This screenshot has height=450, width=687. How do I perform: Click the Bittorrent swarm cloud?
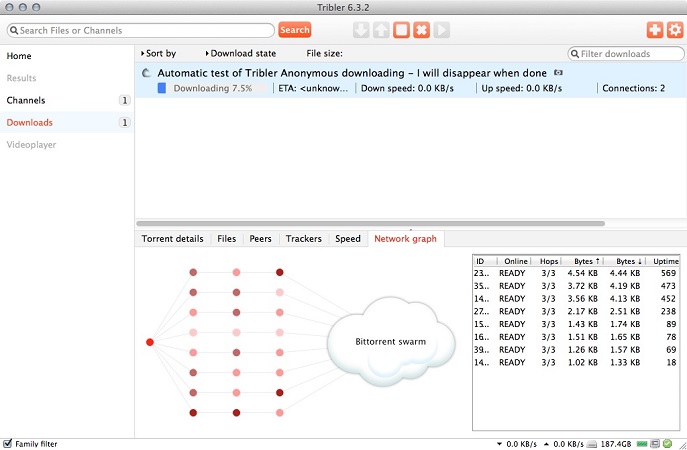391,342
